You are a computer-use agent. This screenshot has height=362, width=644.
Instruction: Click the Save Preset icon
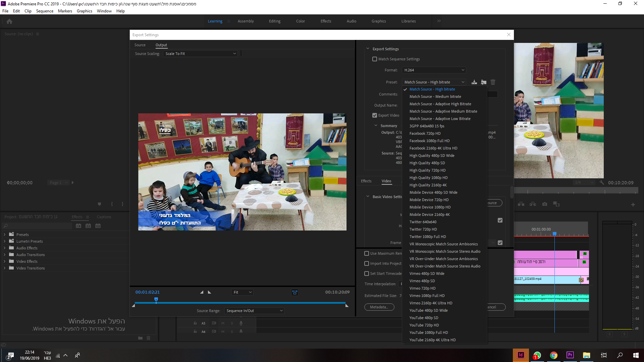pos(474,82)
